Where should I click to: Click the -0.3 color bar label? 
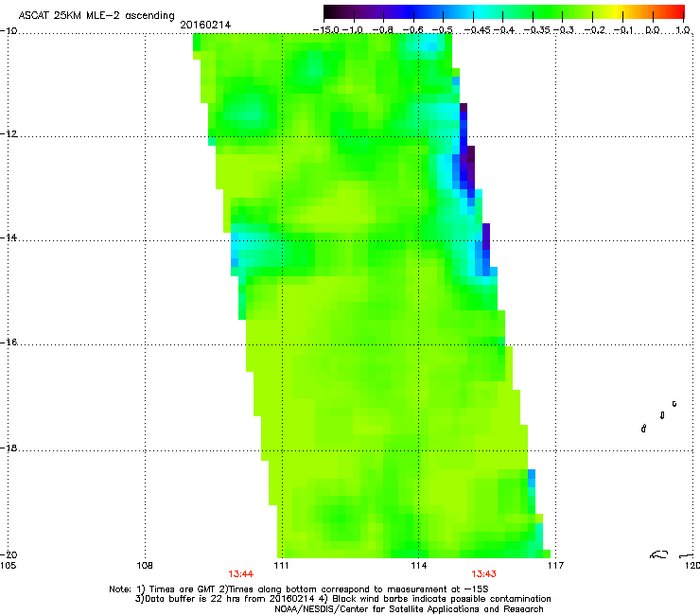(x=564, y=30)
